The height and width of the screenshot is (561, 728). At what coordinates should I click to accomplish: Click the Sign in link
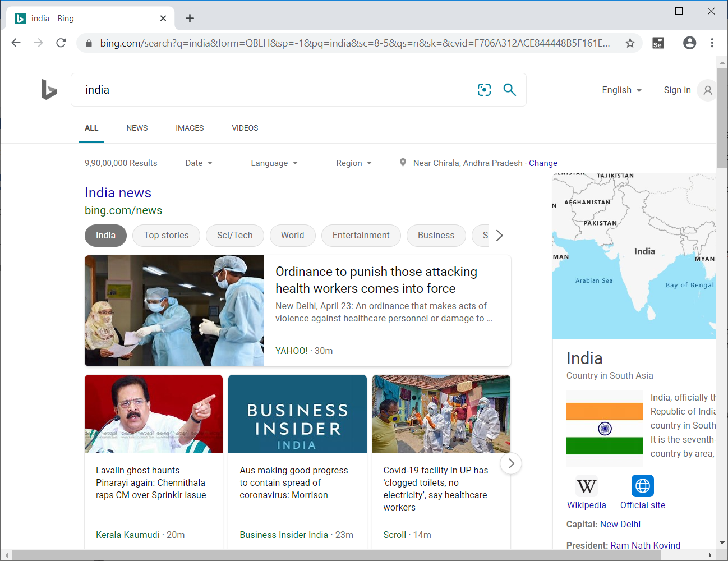(x=677, y=90)
